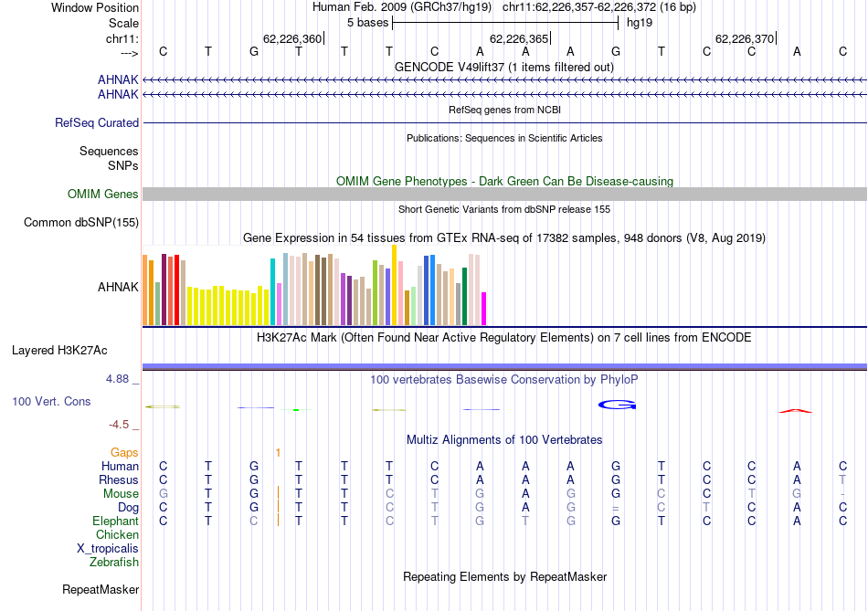Click the tallest yellow-gold bar in GTEx chart
The height and width of the screenshot is (611, 868).
click(394, 285)
